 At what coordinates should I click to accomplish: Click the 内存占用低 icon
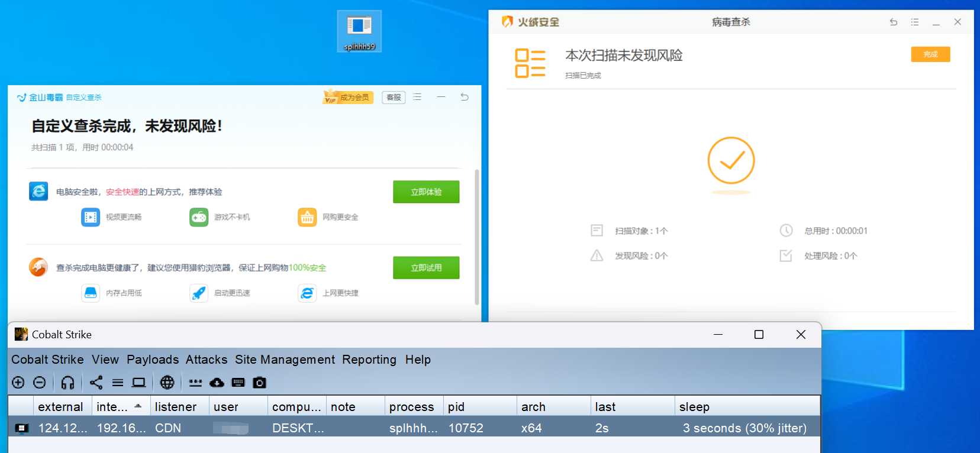[91, 293]
